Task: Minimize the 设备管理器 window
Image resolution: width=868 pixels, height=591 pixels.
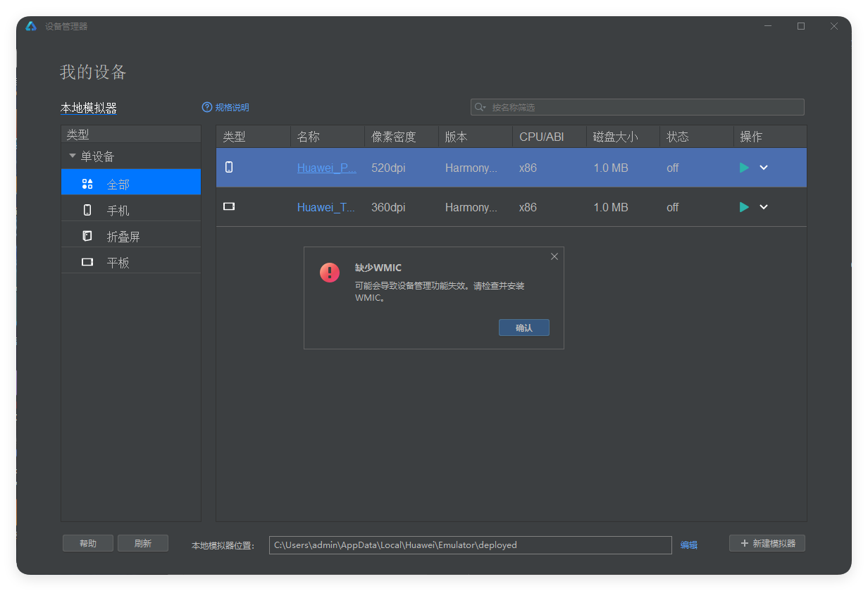Action: pos(768,26)
